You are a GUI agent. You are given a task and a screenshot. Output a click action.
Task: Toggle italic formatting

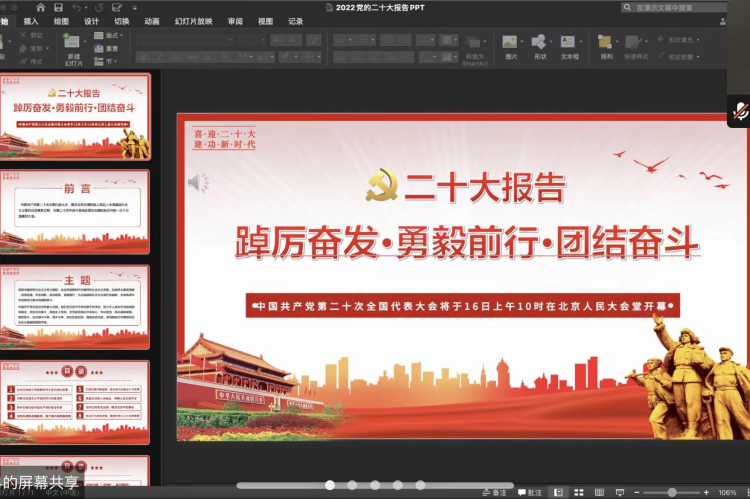pos(160,57)
